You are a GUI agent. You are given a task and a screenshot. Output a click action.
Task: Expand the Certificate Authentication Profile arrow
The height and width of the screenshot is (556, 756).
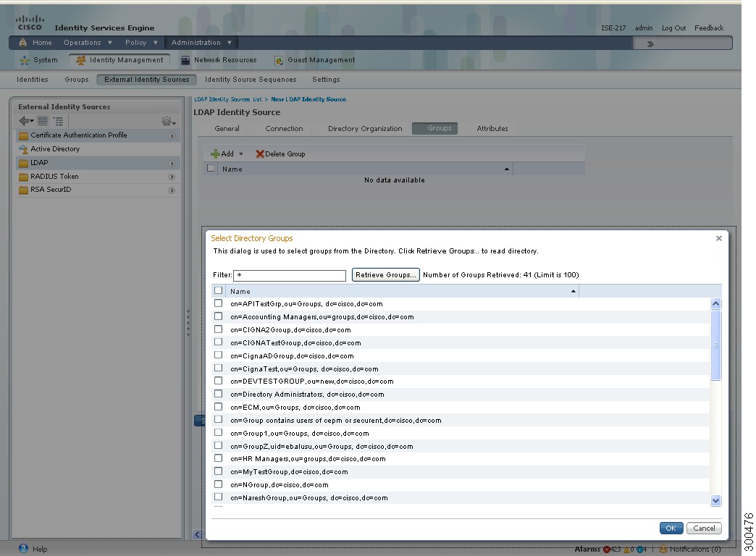click(x=172, y=136)
